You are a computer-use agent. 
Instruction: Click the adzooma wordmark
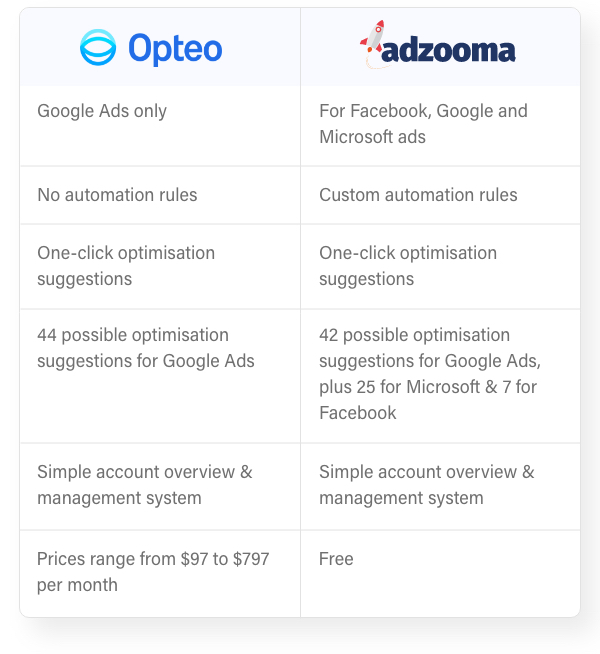(448, 51)
